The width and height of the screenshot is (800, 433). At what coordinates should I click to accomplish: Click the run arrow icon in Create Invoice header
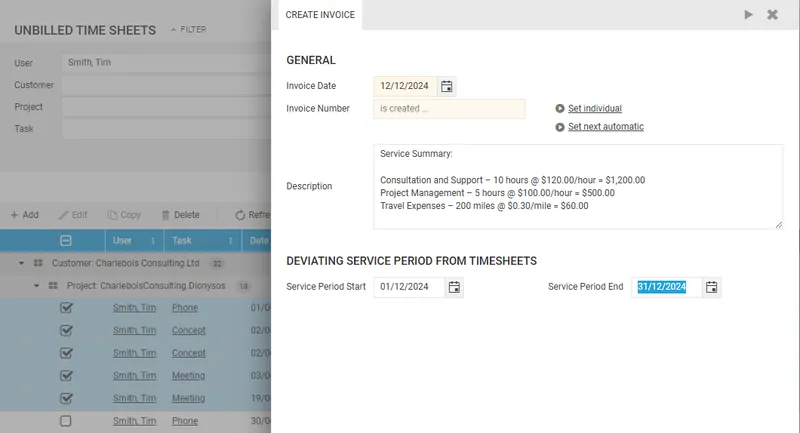(748, 15)
